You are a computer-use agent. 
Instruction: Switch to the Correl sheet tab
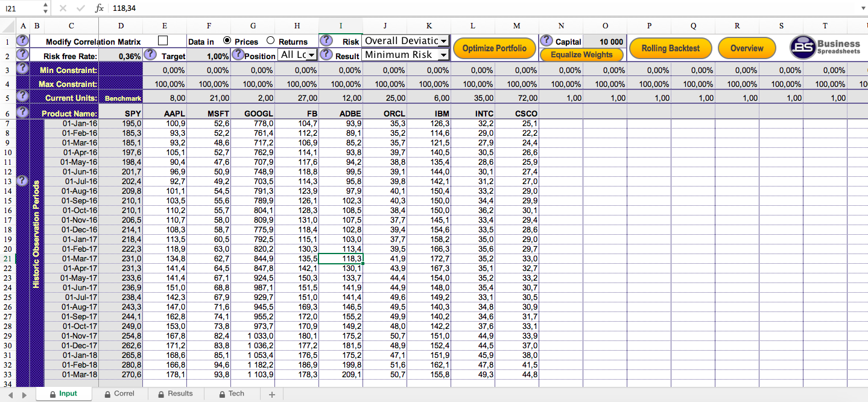(119, 394)
